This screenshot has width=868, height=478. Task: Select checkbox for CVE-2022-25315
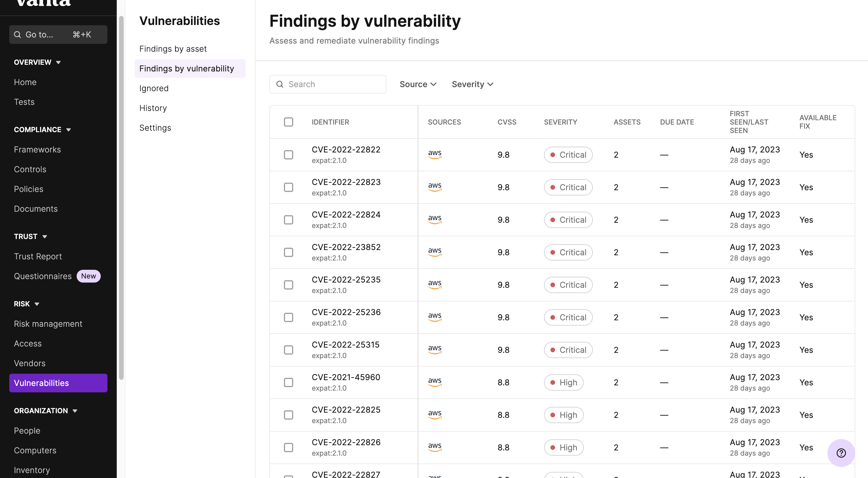click(289, 350)
